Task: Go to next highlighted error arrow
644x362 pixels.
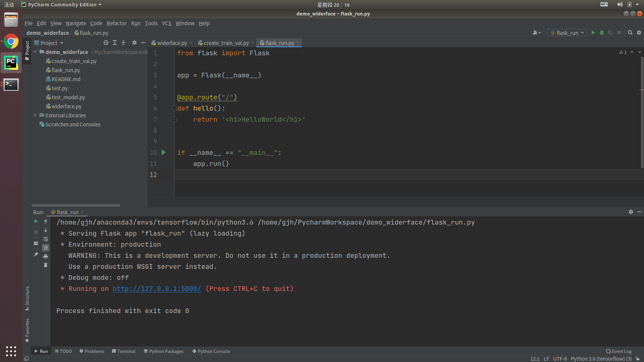Action: pyautogui.click(x=640, y=52)
